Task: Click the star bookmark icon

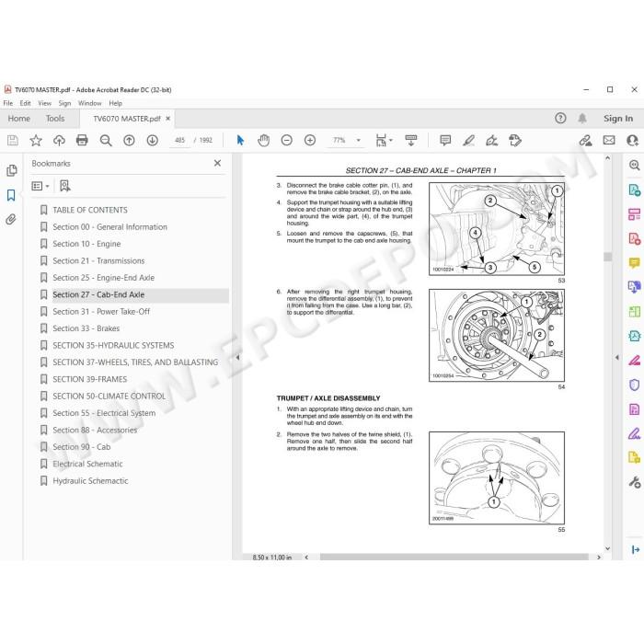Action: [x=36, y=141]
